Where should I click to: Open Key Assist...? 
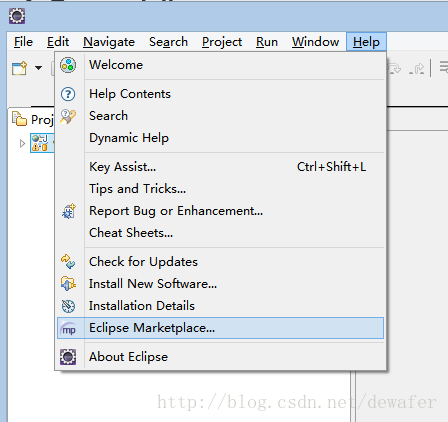[220, 167]
